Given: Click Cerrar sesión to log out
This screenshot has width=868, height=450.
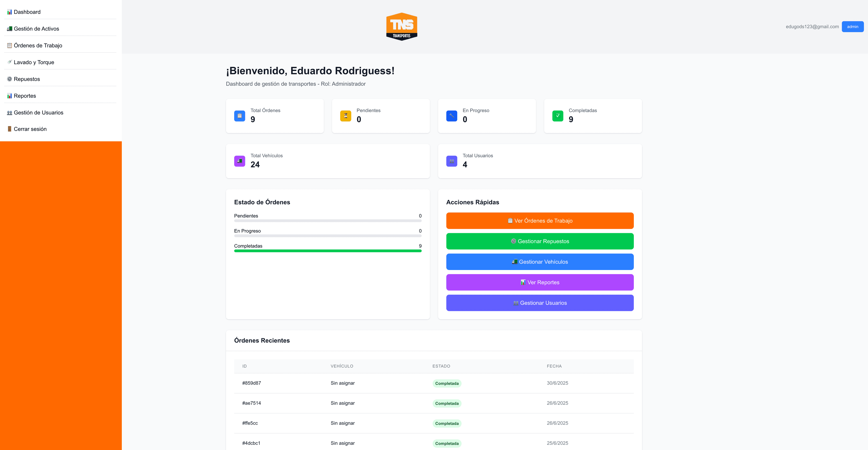Looking at the screenshot, I should click(30, 129).
